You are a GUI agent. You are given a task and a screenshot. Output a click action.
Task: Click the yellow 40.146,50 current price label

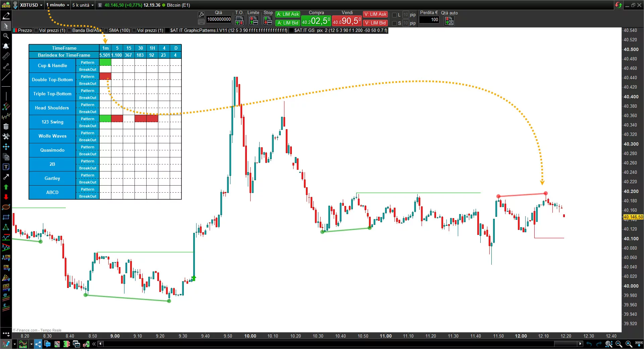coord(633,217)
